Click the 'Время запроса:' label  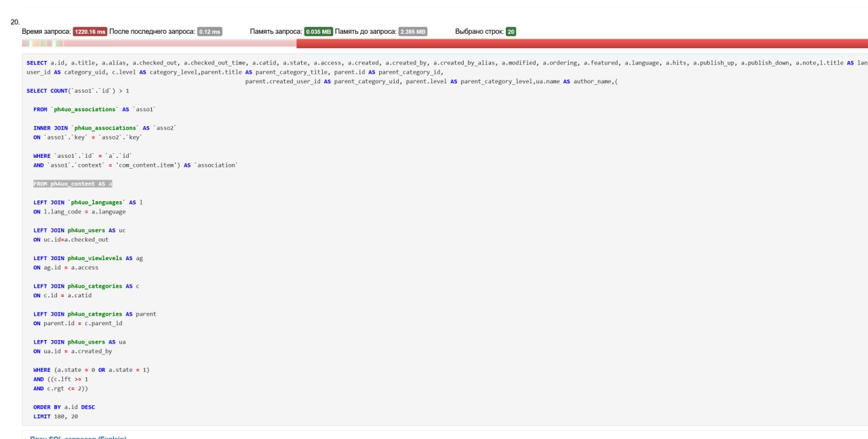47,31
